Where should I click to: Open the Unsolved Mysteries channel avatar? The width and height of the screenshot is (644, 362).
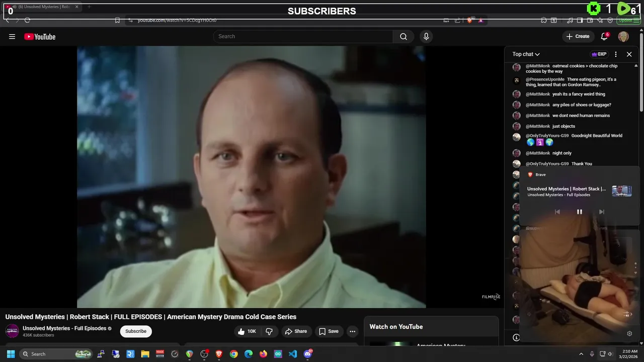(12, 331)
